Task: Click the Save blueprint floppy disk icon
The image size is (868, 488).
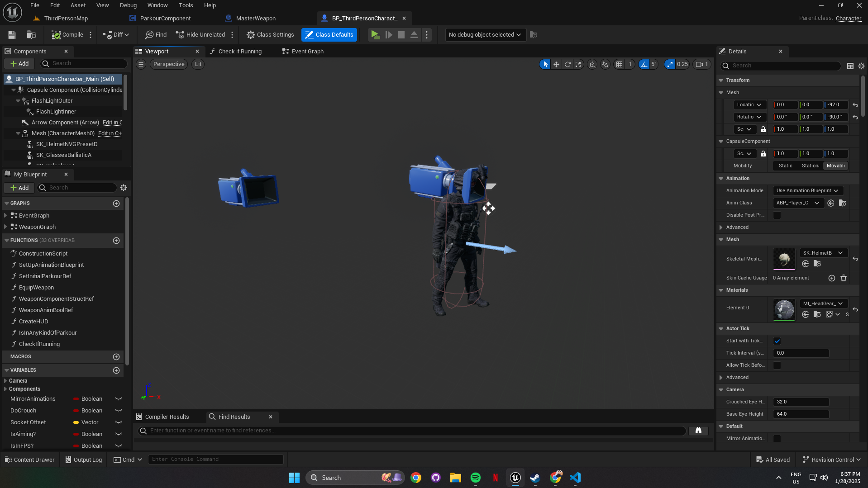Action: click(x=12, y=35)
